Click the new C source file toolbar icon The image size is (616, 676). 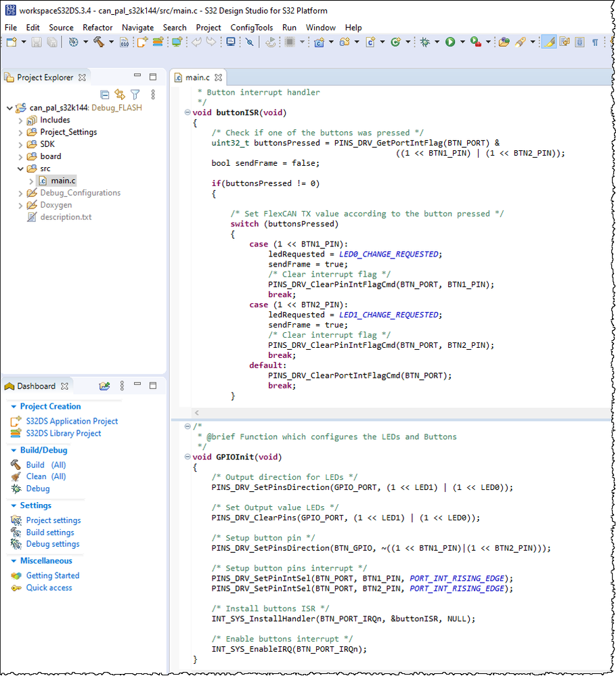coord(370,42)
